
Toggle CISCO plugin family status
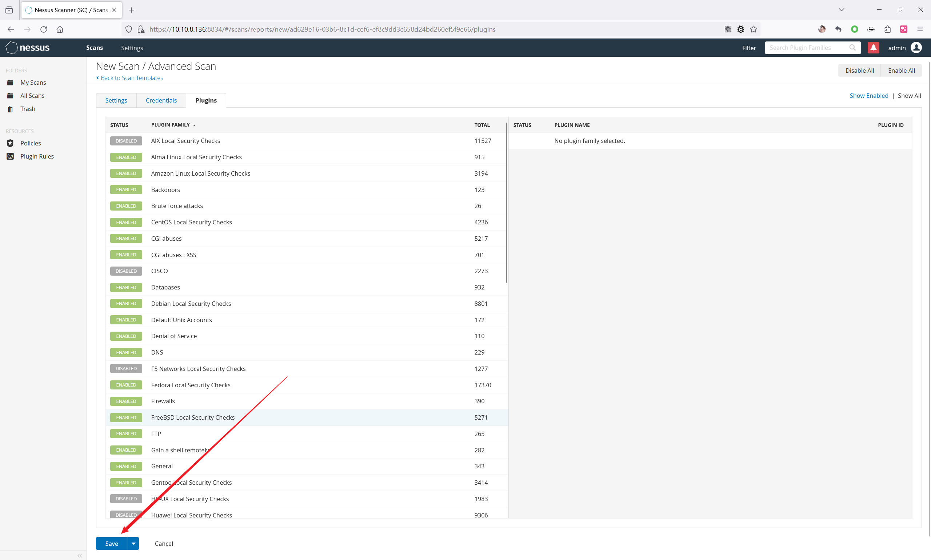126,271
